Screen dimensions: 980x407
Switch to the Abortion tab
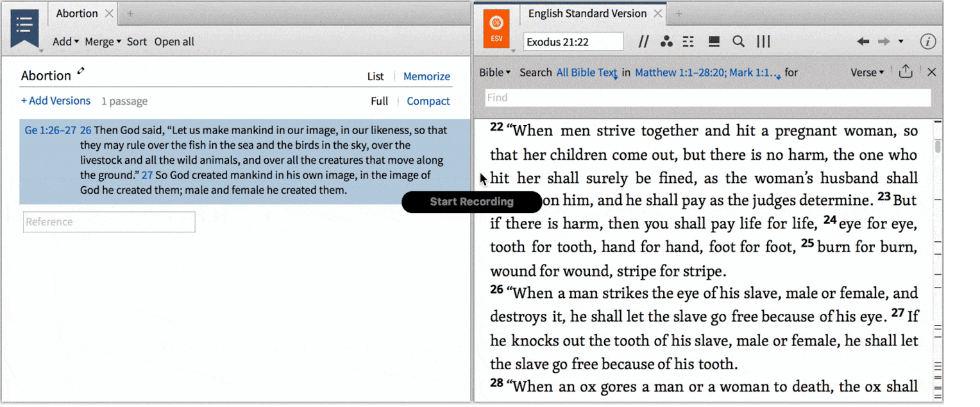pos(77,13)
